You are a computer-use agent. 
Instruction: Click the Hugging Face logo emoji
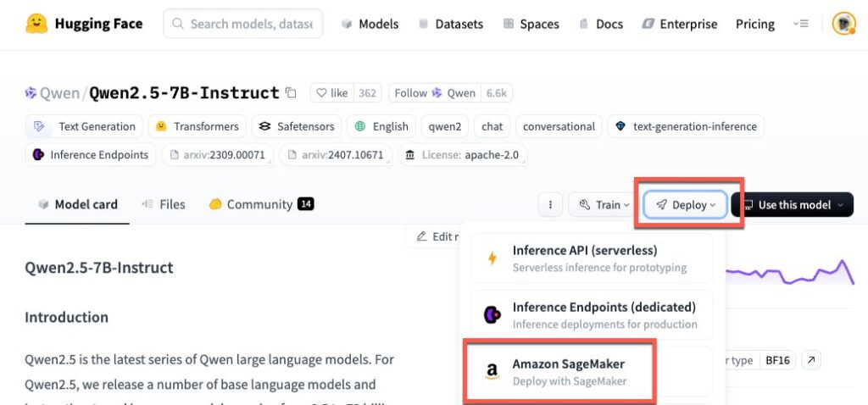coord(36,24)
